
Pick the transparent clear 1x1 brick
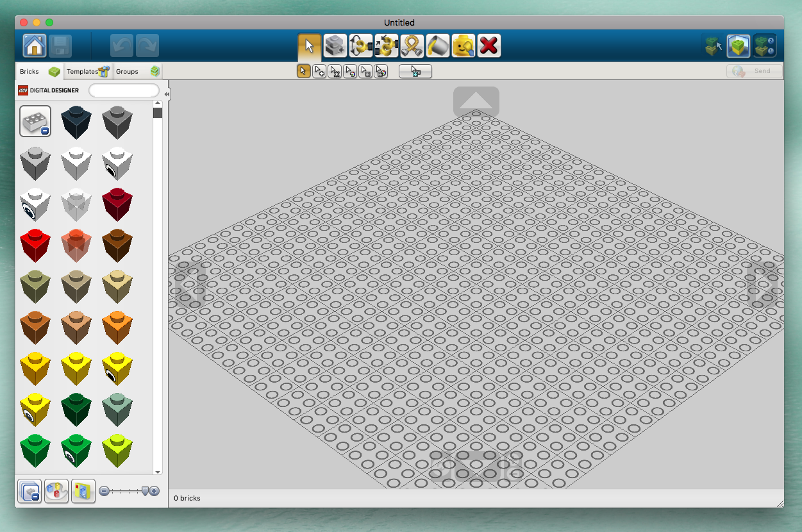click(76, 204)
